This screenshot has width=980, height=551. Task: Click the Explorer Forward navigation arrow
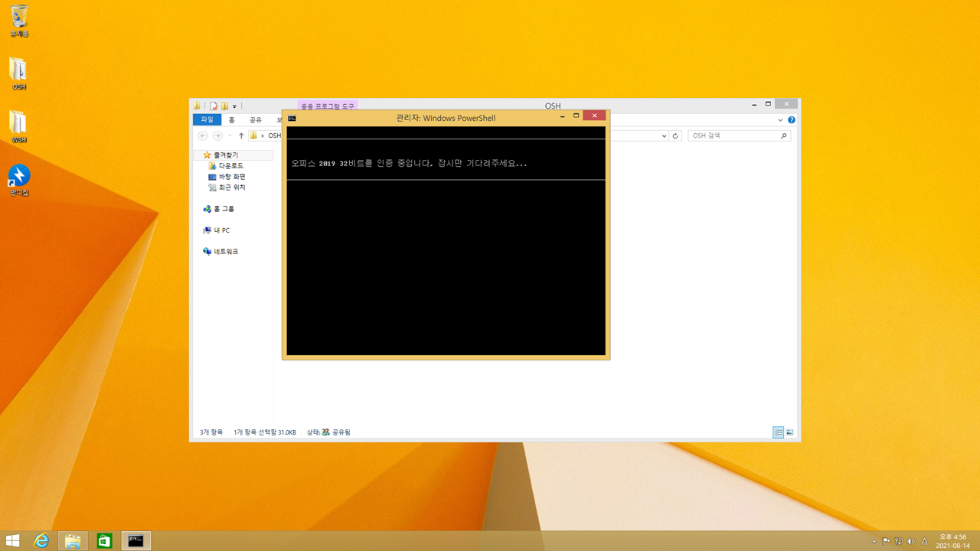217,135
